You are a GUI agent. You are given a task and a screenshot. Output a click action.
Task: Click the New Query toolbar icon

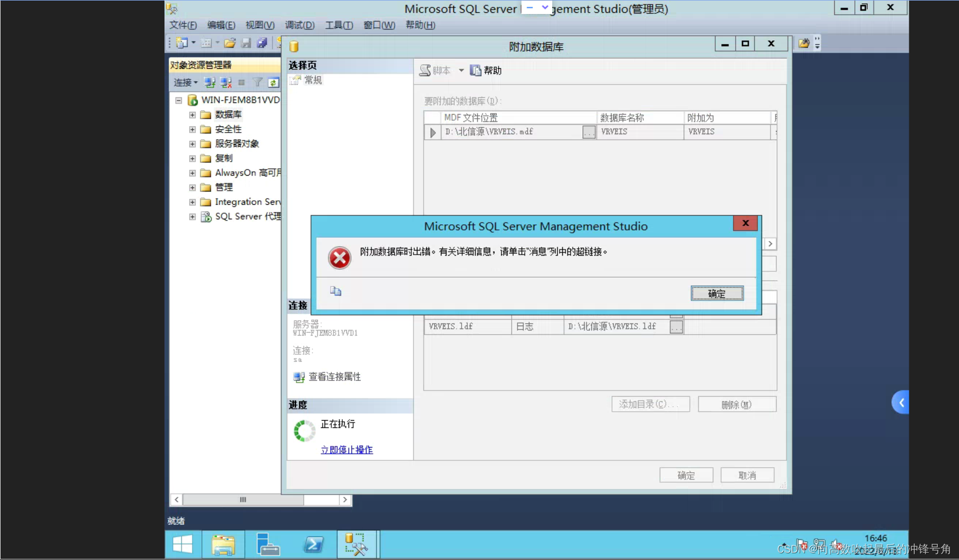point(181,43)
